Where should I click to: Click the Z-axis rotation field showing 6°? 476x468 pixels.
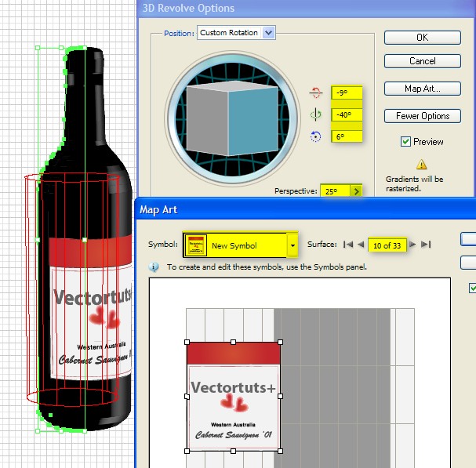coord(347,136)
